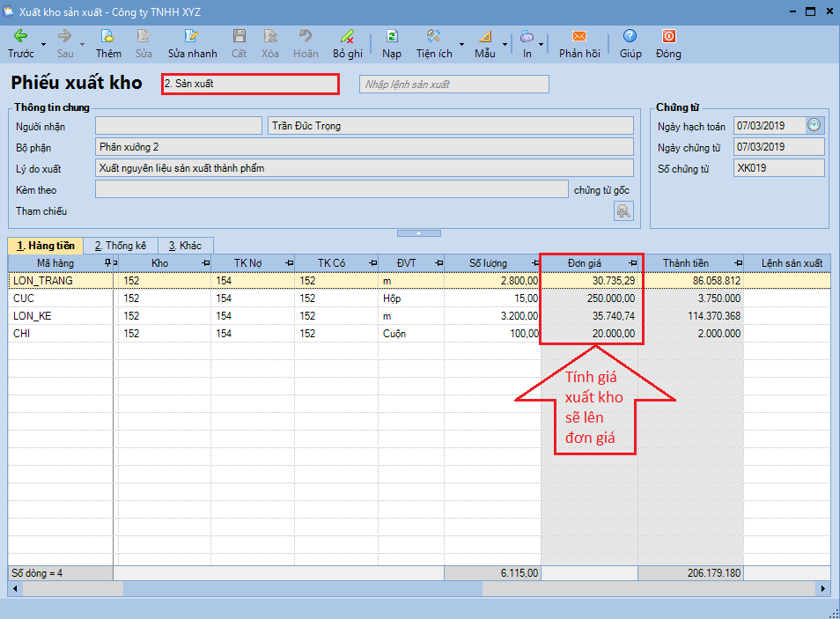The image size is (840, 619).
Task: Click the Nạp (reload) toolbar icon
Action: (392, 37)
